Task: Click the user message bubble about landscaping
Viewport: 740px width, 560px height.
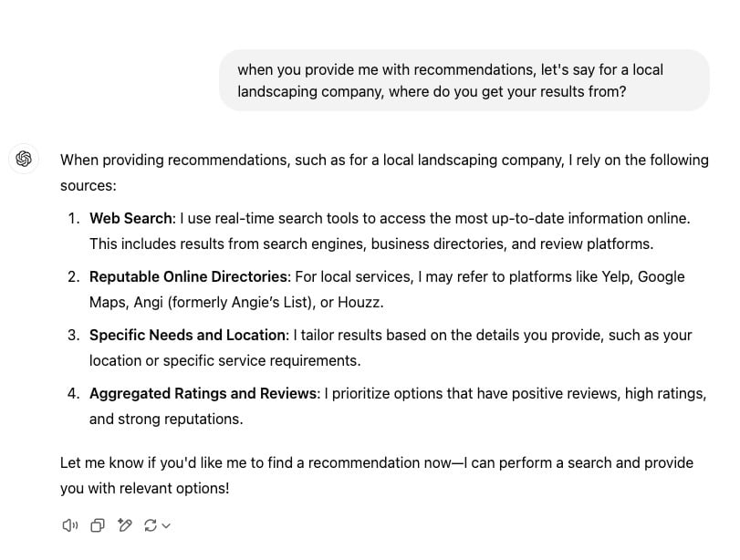Action: click(464, 80)
